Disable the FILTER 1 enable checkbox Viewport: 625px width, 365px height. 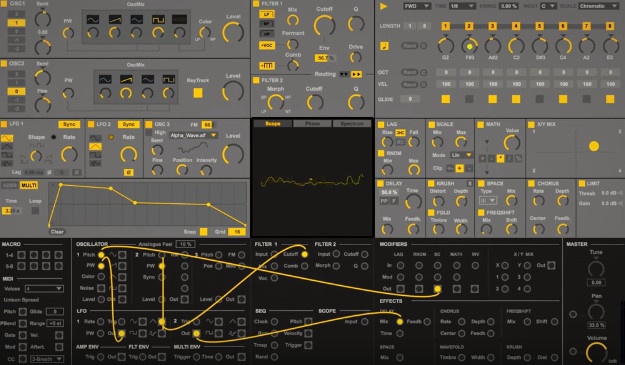[256, 4]
